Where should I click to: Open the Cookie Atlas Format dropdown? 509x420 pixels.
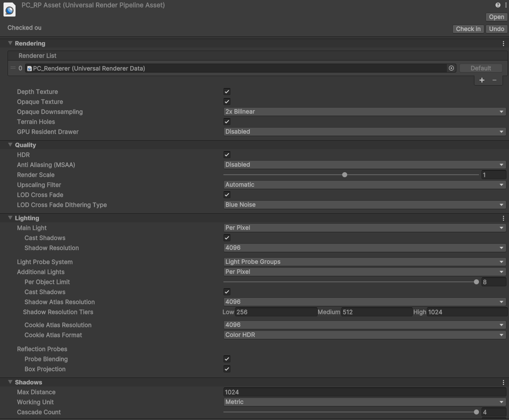tap(364, 334)
